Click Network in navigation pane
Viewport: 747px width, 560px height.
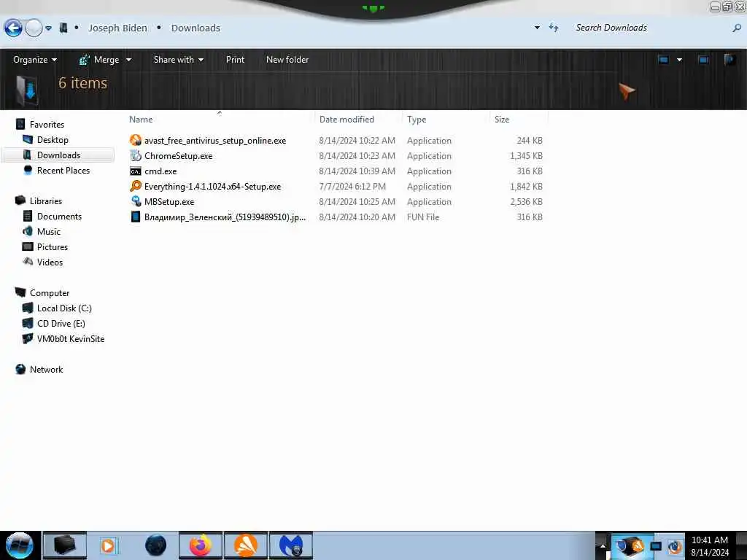pyautogui.click(x=46, y=369)
